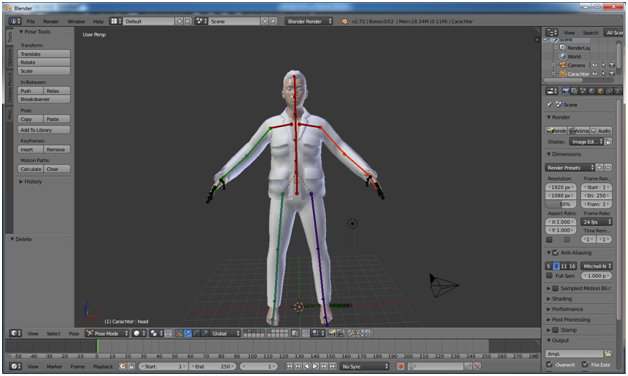Enable the Stamp checkbox
Image resolution: width=628 pixels, height=376 pixels.
[x=556, y=330]
